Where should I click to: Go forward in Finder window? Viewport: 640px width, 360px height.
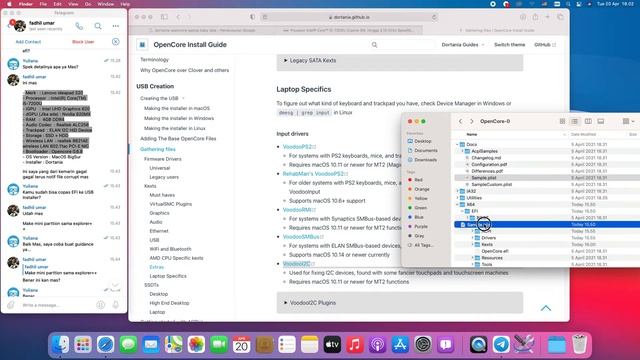[471, 121]
